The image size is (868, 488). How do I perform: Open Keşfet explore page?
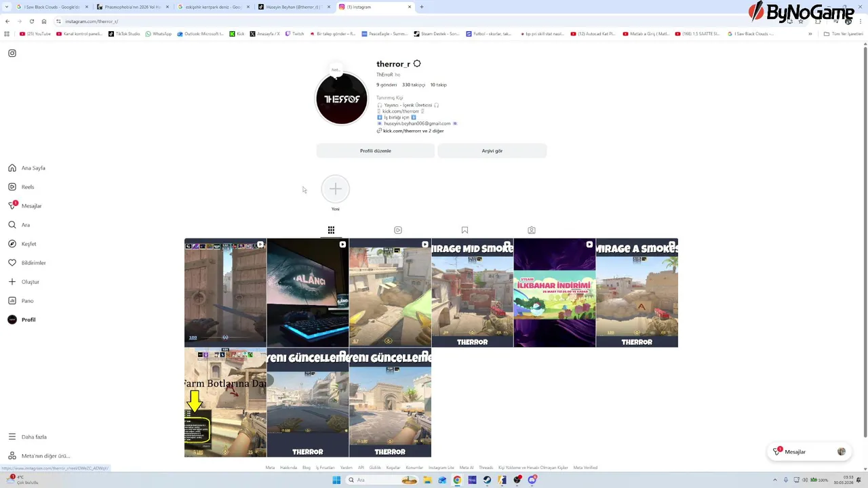22,244
